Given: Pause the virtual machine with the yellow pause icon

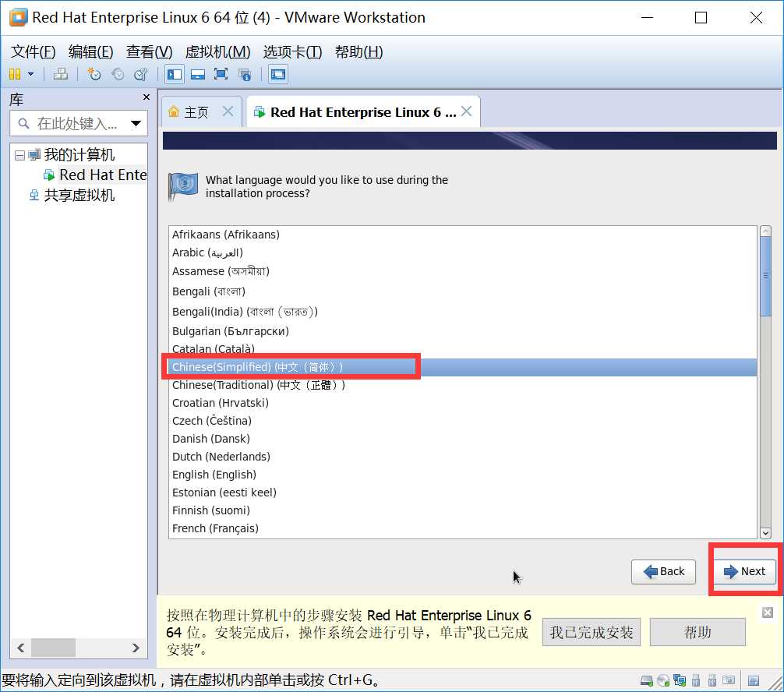Looking at the screenshot, I should pyautogui.click(x=15, y=75).
